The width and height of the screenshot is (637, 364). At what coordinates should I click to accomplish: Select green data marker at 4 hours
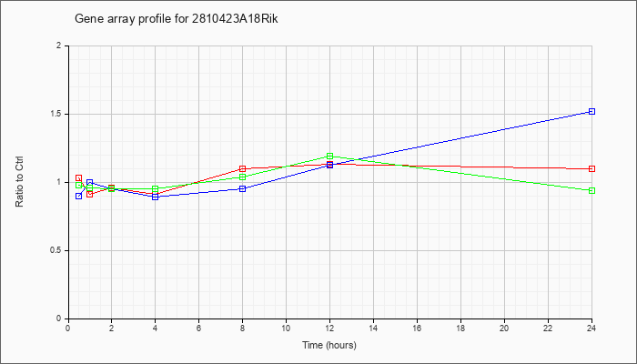(156, 189)
